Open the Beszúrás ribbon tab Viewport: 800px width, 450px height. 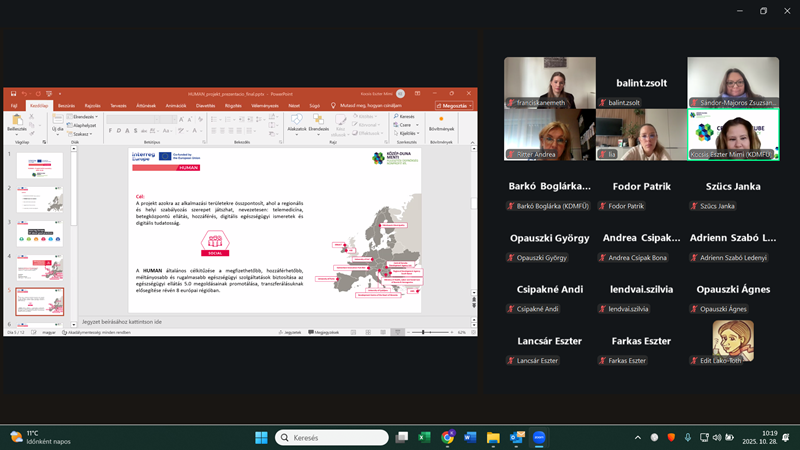point(66,105)
